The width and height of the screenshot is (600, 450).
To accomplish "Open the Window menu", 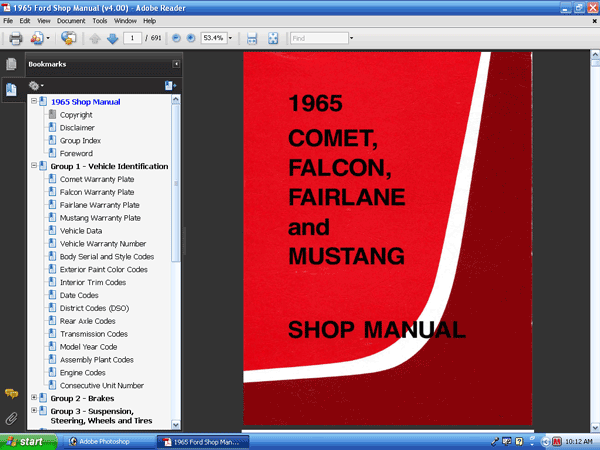I will 125,21.
